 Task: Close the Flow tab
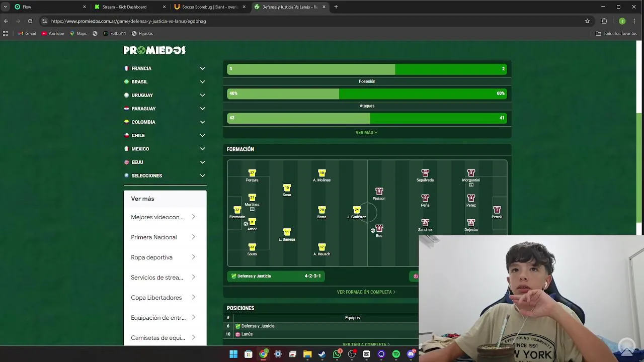tap(85, 7)
